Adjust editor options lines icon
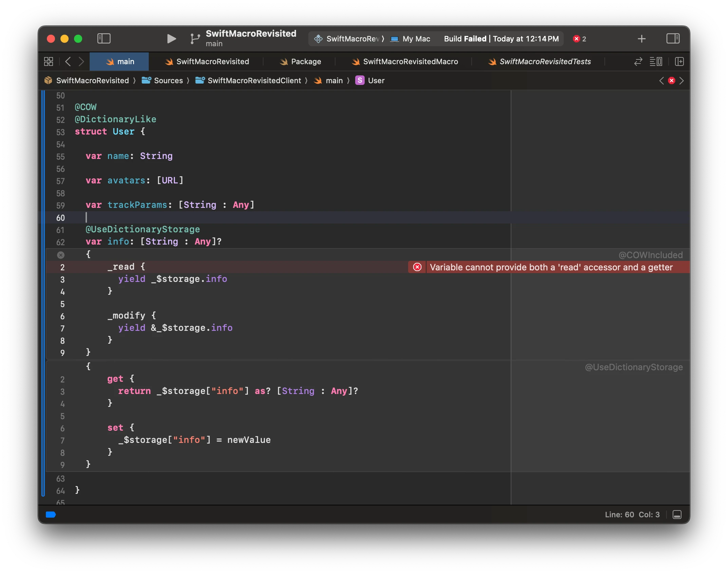This screenshot has height=574, width=728. (656, 61)
